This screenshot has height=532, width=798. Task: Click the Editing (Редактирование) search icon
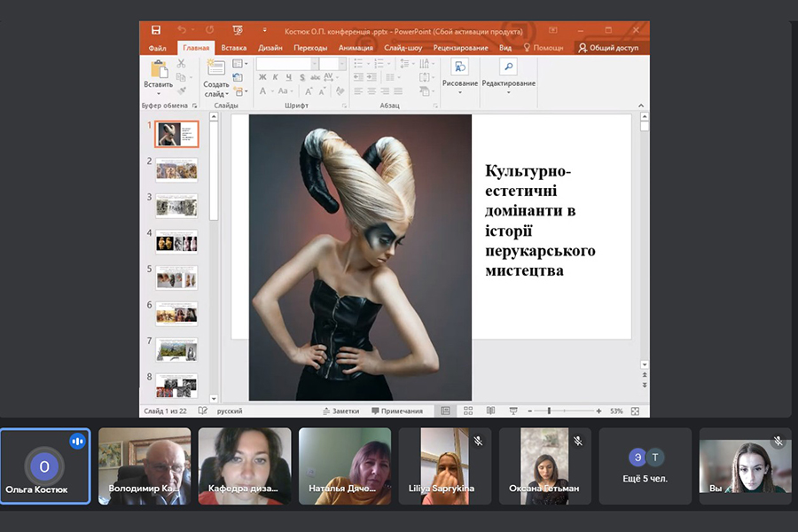pyautogui.click(x=508, y=68)
